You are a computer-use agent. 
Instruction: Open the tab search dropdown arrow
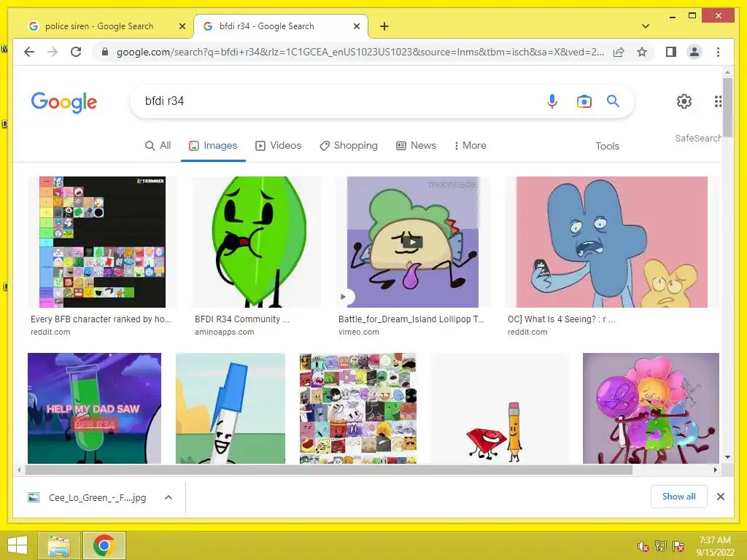645,26
